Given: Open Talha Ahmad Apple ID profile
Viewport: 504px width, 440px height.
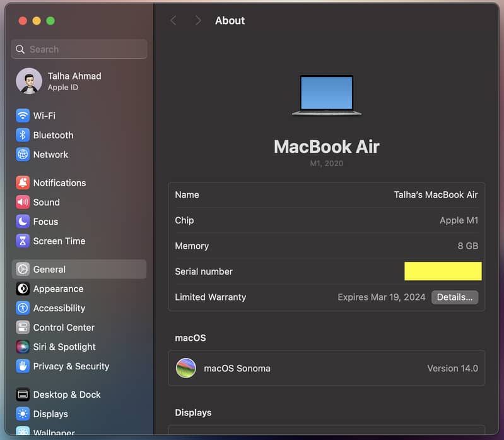Looking at the screenshot, I should point(74,81).
